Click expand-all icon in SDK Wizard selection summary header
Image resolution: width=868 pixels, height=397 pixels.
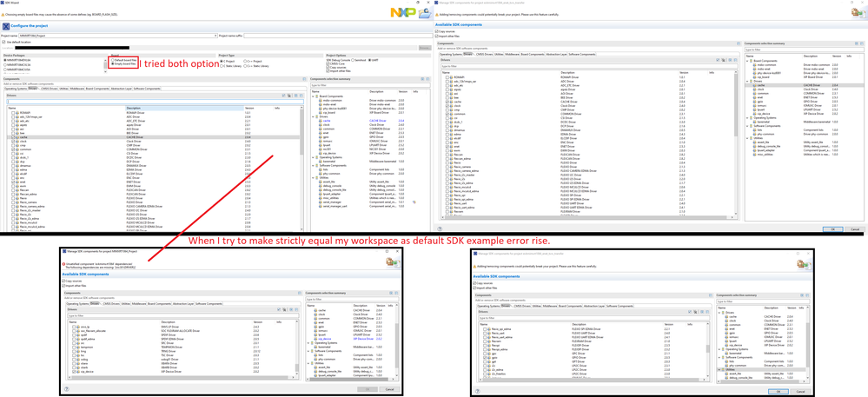pos(422,79)
